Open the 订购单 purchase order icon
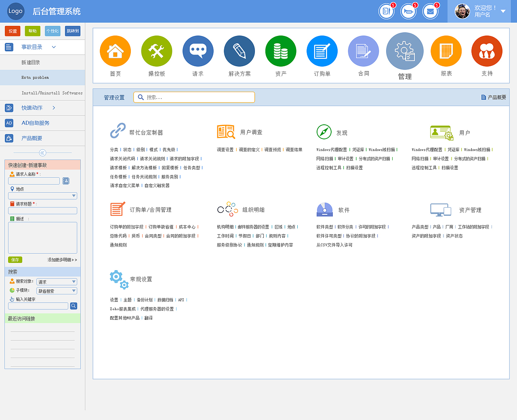The image size is (517, 420). coord(322,51)
